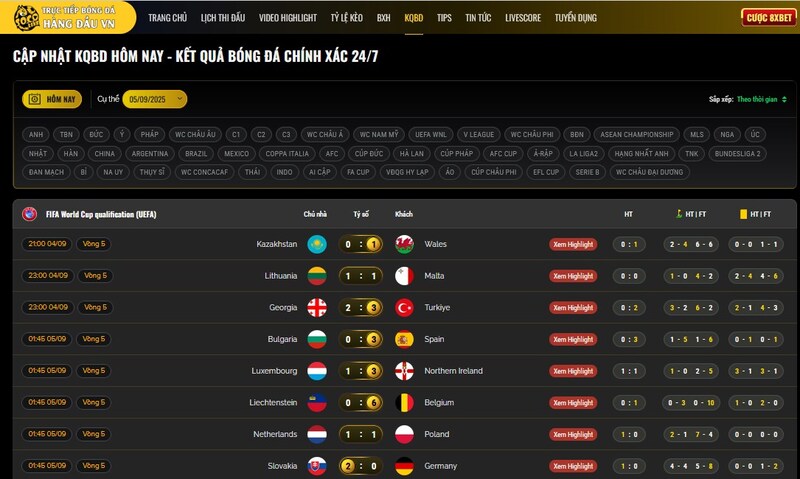
Task: Click the Germany flag icon
Action: click(x=405, y=466)
